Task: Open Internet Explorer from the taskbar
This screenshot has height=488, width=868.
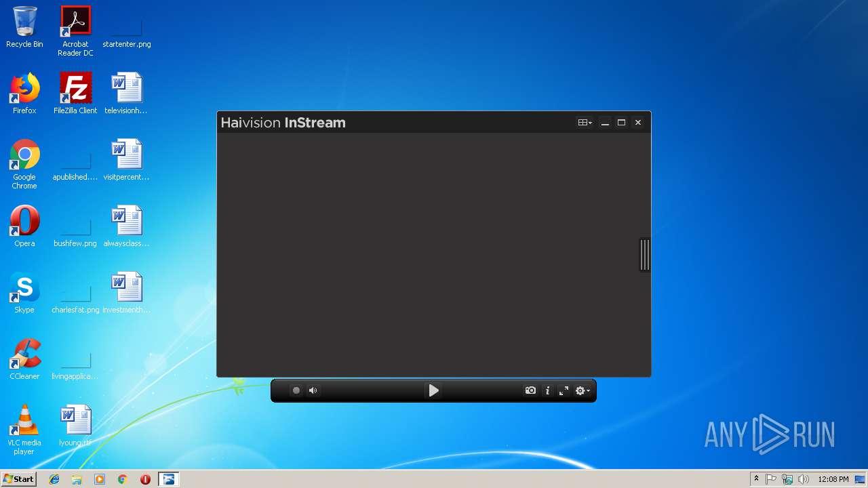Action: (x=54, y=479)
